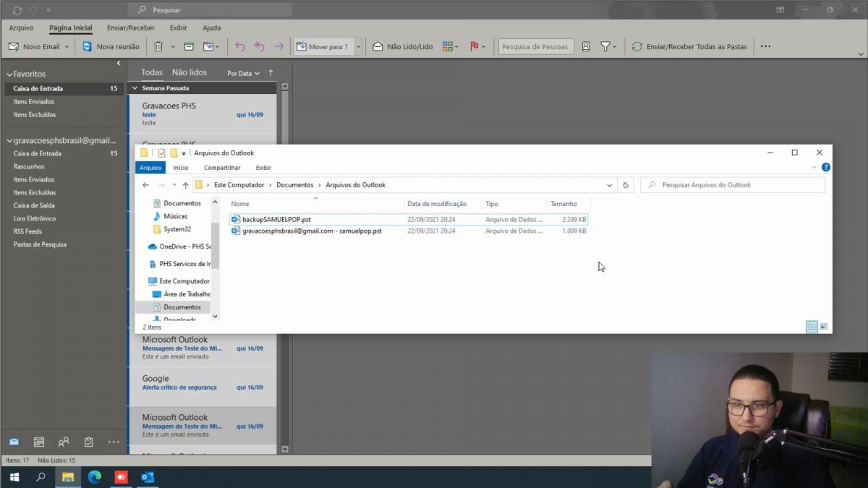868x488 pixels.
Task: Open the Novo Email dropdown arrow
Action: tap(67, 46)
